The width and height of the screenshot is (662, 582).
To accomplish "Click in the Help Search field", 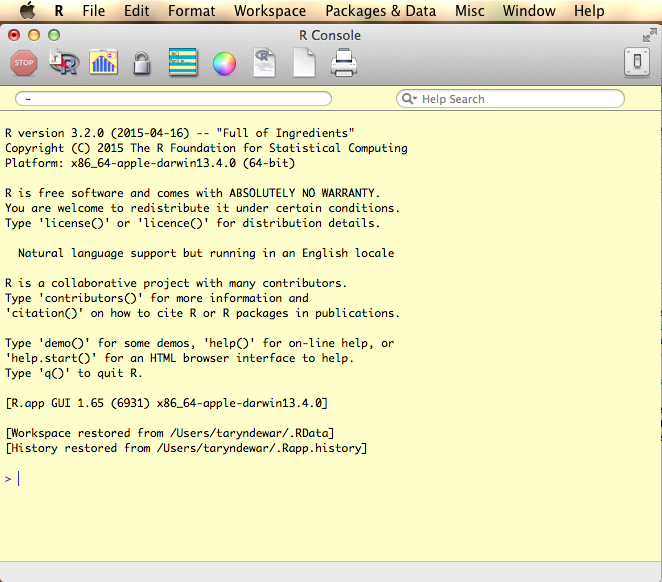I will pos(515,99).
